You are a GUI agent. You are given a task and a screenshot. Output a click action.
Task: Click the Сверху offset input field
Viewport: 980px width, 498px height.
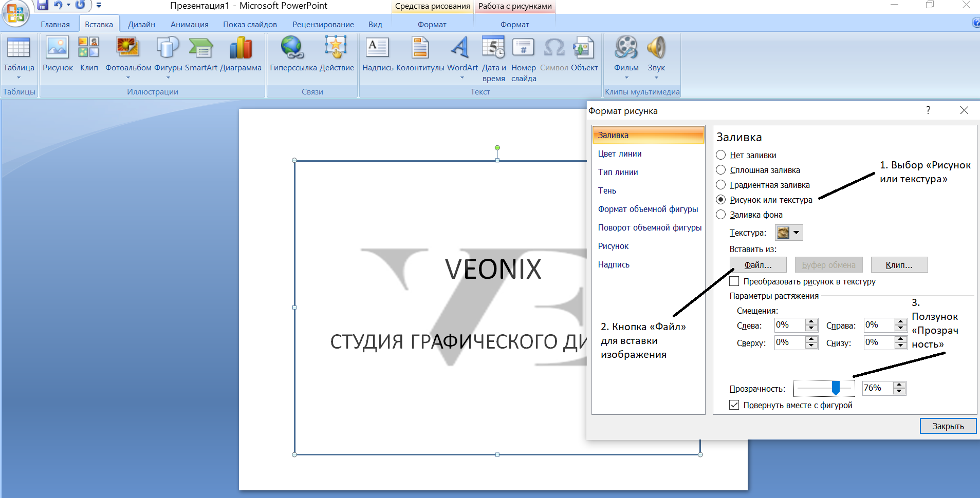(790, 342)
